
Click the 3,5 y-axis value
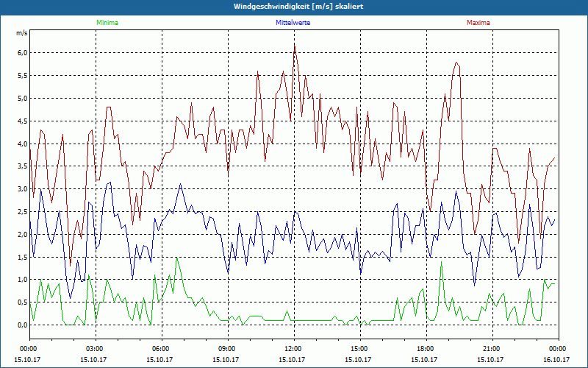[x=23, y=166]
